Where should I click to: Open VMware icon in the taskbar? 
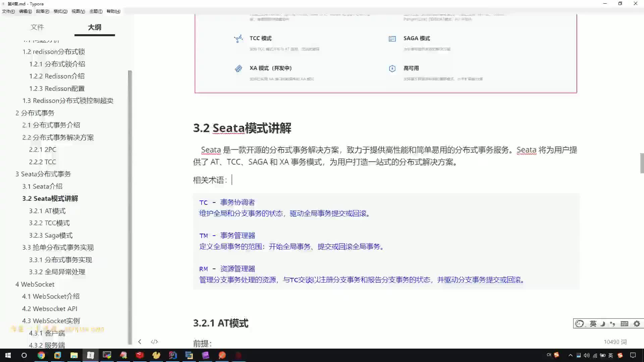[58, 355]
